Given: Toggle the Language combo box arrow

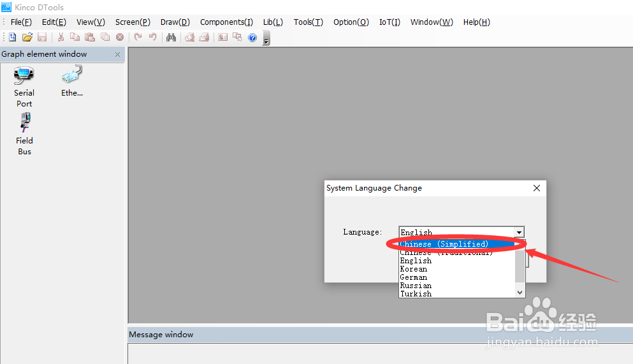Looking at the screenshot, I should pos(519,232).
